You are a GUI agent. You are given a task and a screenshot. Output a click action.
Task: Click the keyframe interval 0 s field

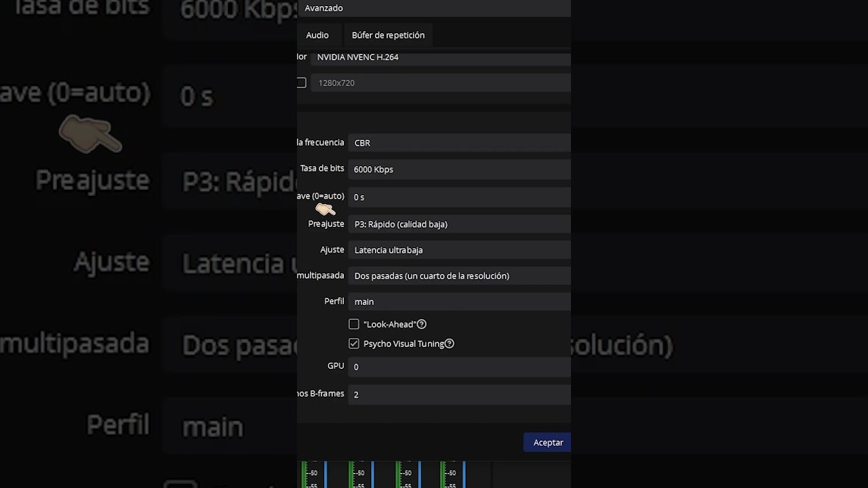click(459, 197)
